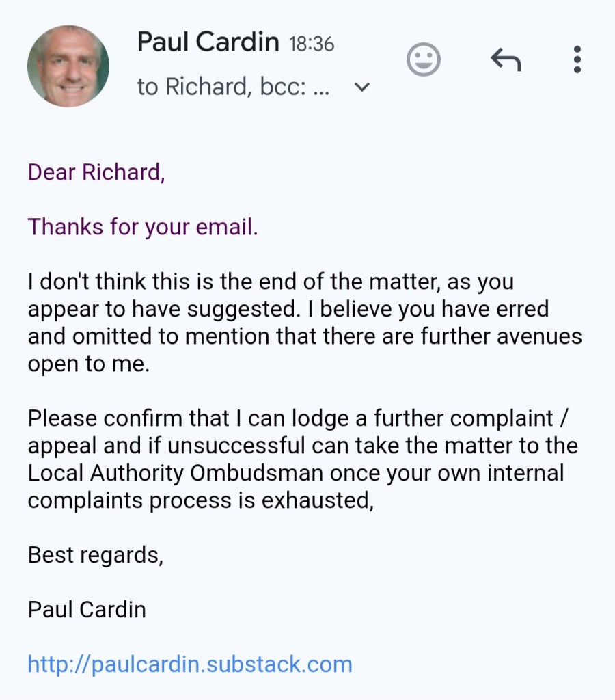Screen dimensions: 615x700
Task: Expand recipient details with the chevron
Action: (x=363, y=87)
